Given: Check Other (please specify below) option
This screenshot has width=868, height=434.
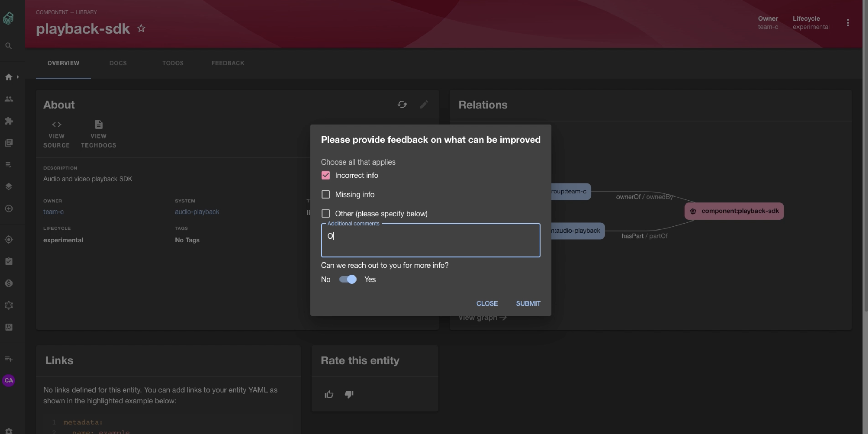Looking at the screenshot, I should point(326,214).
